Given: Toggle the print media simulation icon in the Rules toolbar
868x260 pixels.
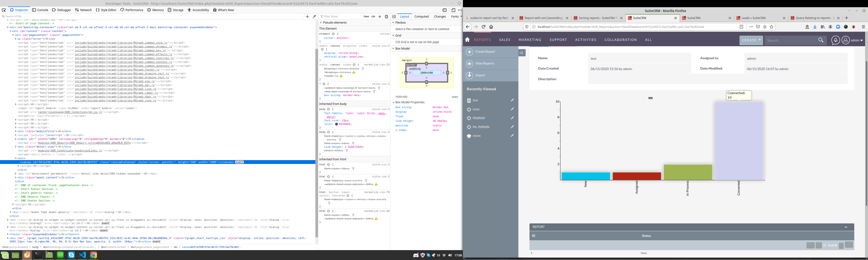Looking at the screenshot, I should pyautogui.click(x=387, y=16).
